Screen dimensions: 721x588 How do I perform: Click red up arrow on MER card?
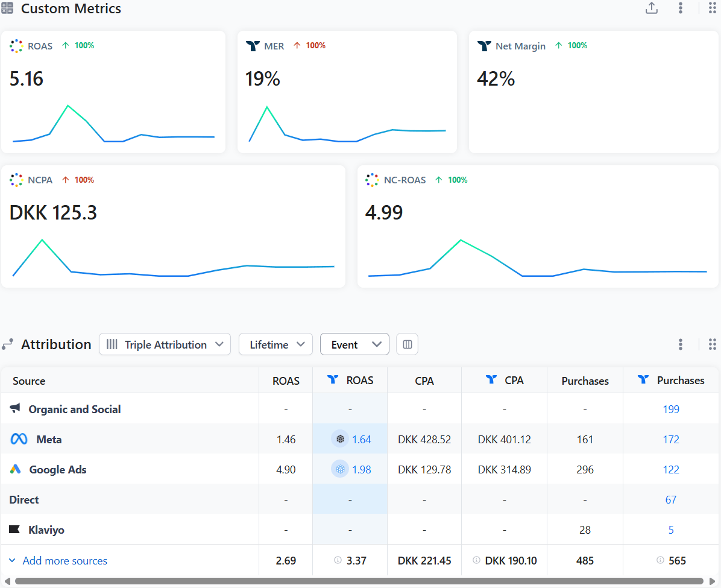point(297,46)
